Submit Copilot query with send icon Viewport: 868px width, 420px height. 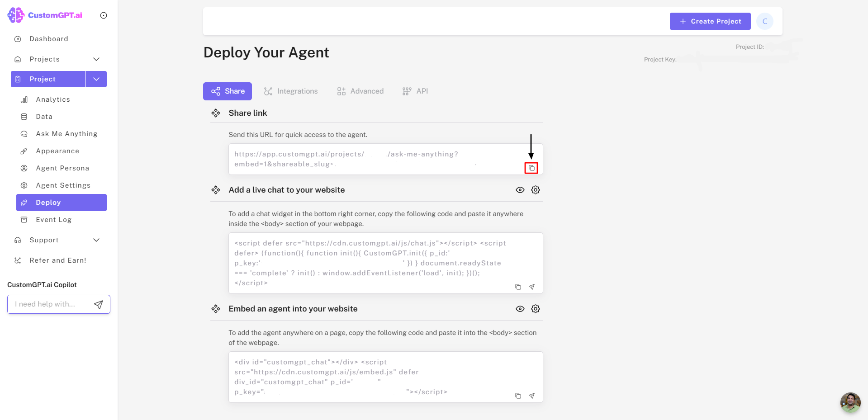point(99,304)
